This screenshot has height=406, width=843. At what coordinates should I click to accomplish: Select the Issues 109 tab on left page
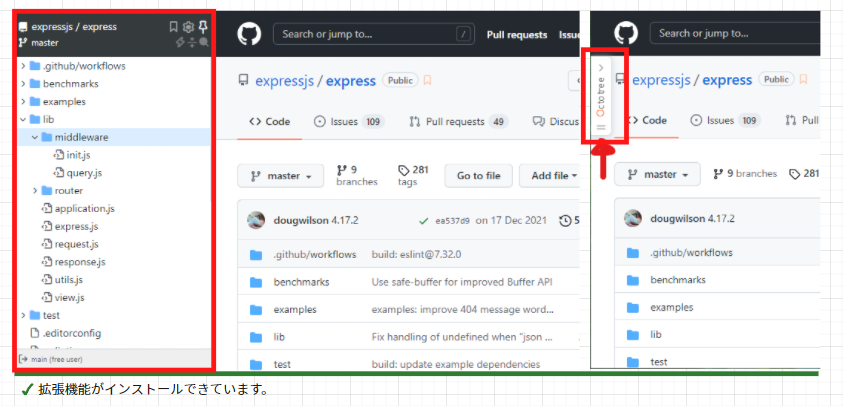pyautogui.click(x=349, y=122)
